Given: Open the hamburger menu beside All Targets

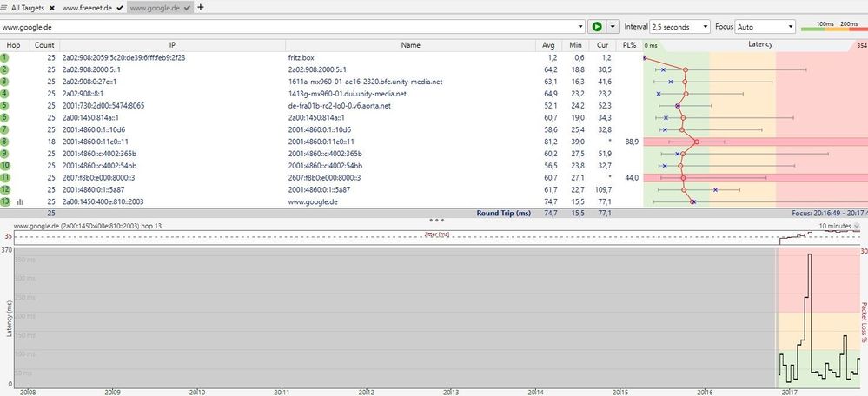Looking at the screenshot, I should 3,8.
